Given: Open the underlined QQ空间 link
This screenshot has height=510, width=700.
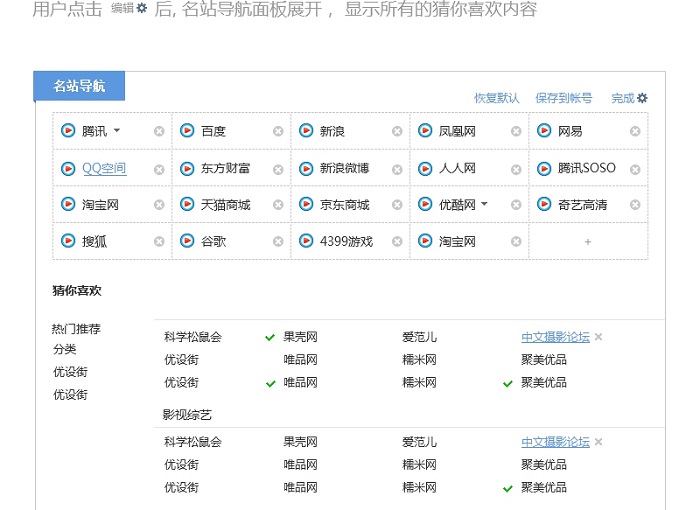Looking at the screenshot, I should coord(104,168).
